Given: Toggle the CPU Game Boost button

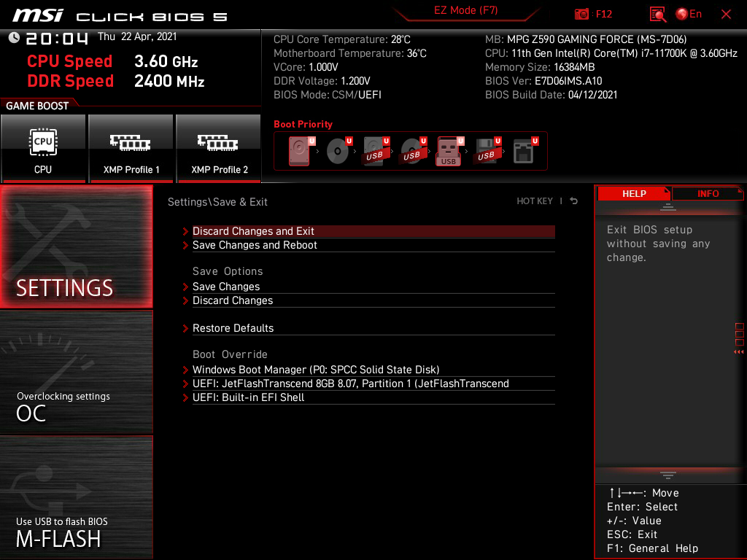Looking at the screenshot, I should [43, 149].
